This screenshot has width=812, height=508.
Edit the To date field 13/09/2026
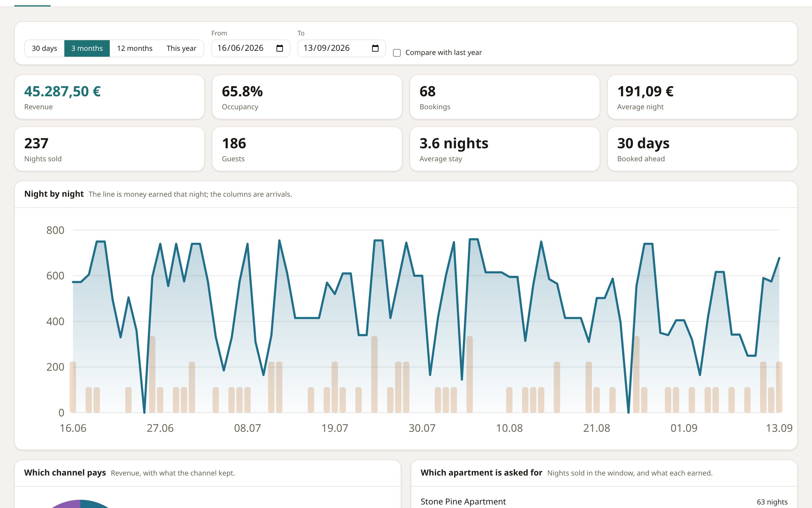(x=342, y=48)
